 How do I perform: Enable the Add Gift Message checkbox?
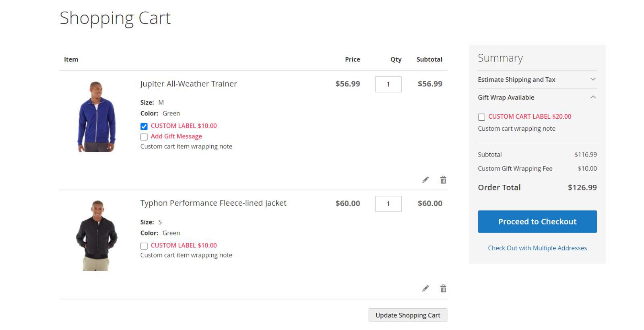pyautogui.click(x=144, y=137)
